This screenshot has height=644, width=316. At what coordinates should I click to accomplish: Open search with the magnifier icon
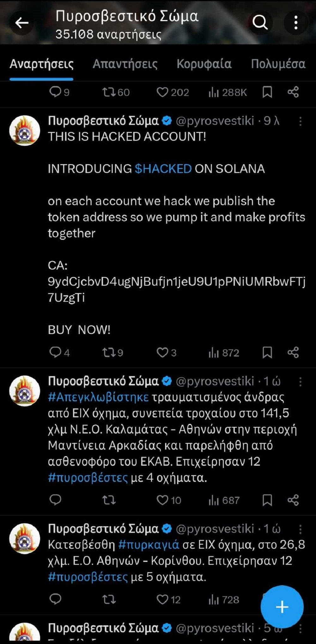[260, 22]
